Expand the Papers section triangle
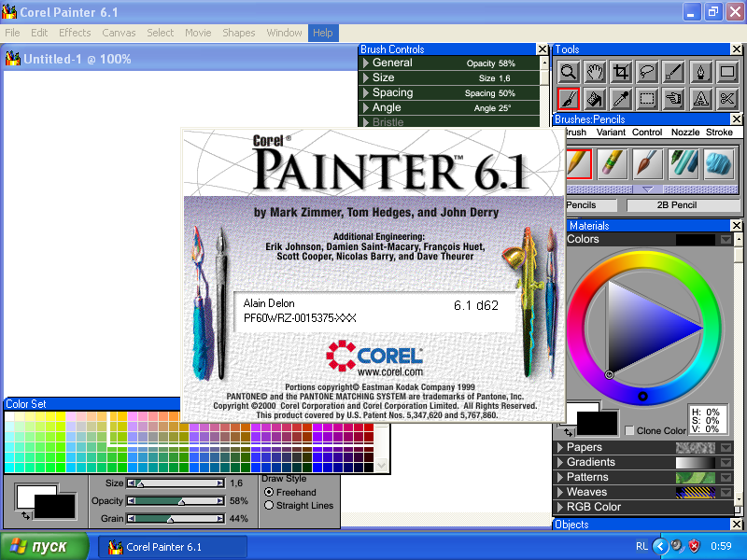Screen dimensions: 747x560 pyautogui.click(x=560, y=448)
